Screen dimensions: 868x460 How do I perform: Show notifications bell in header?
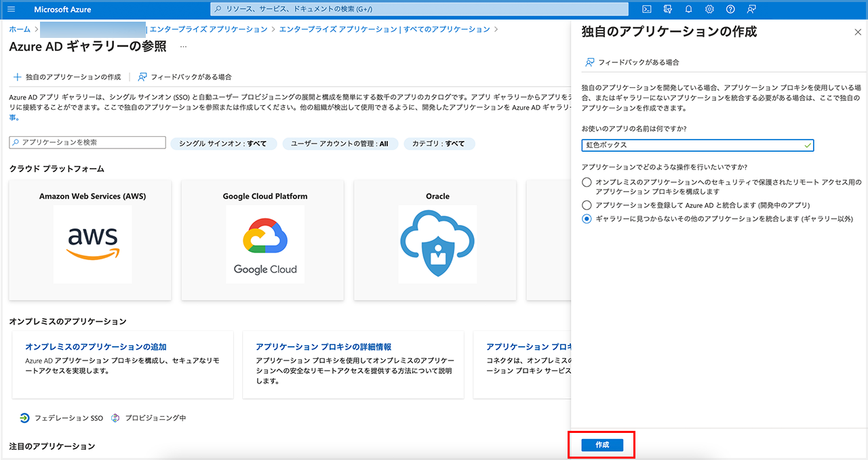tap(689, 9)
